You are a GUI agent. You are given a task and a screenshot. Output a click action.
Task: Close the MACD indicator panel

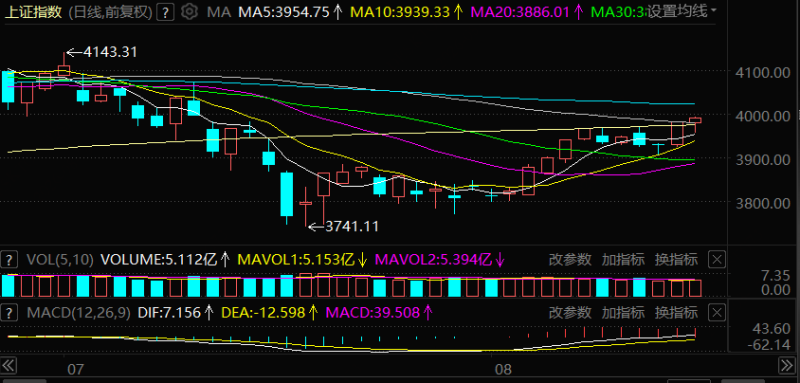pyautogui.click(x=717, y=313)
